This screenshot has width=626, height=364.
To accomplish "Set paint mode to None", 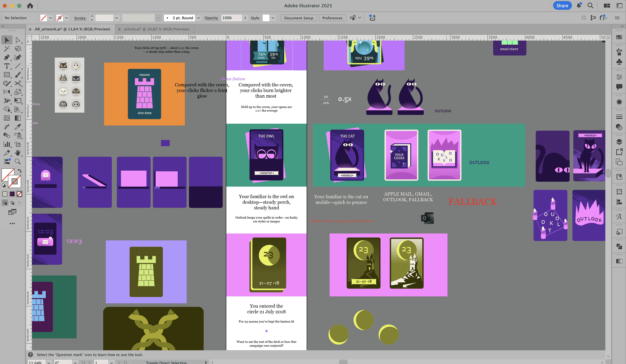I will tap(19, 194).
